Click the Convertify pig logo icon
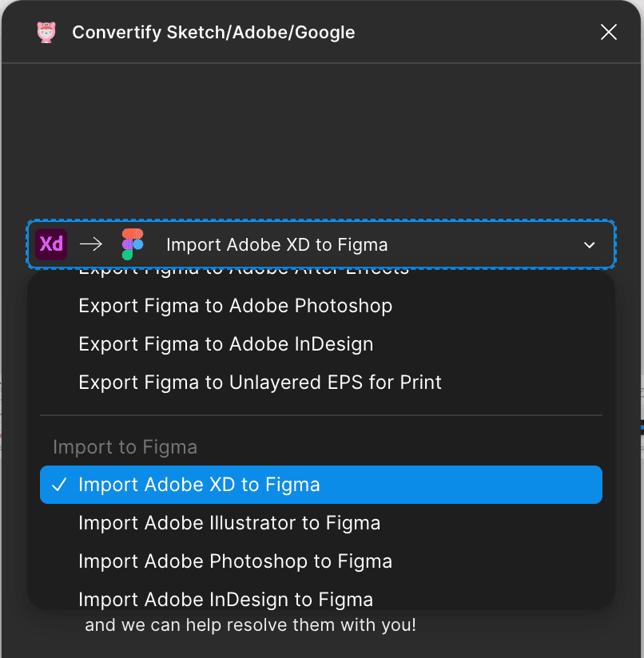Viewport: 644px width, 658px height. [x=46, y=32]
